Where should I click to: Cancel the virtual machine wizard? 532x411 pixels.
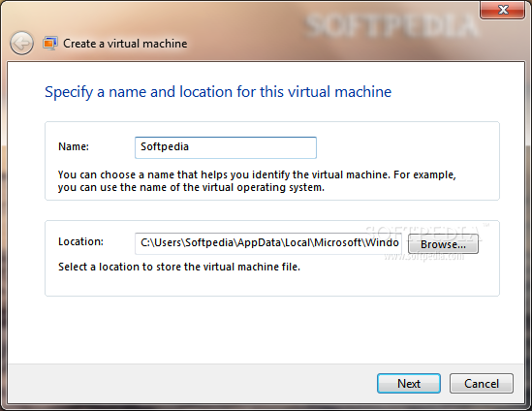[x=482, y=384]
